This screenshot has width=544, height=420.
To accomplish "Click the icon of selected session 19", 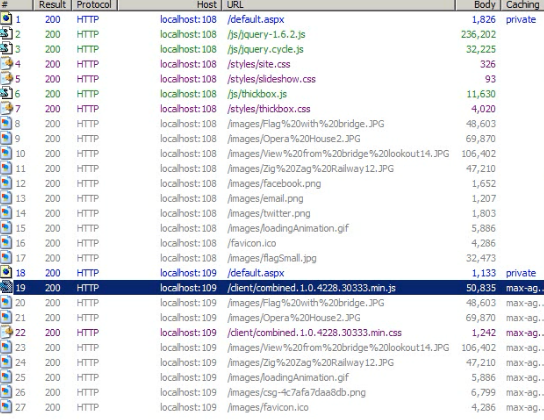I will click(x=6, y=288).
